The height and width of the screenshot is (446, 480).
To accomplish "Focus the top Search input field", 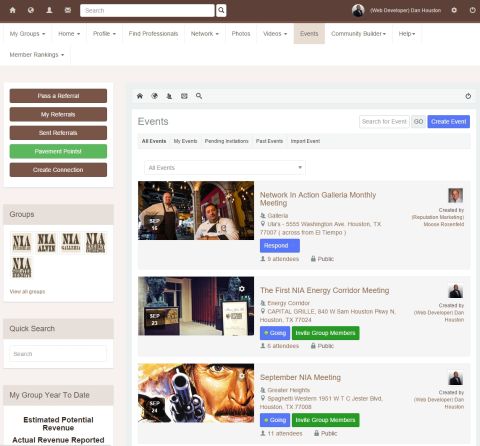I will [147, 11].
